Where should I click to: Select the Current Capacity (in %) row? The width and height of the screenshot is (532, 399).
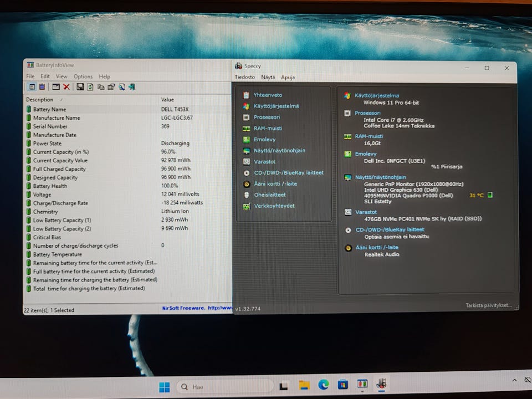127,152
